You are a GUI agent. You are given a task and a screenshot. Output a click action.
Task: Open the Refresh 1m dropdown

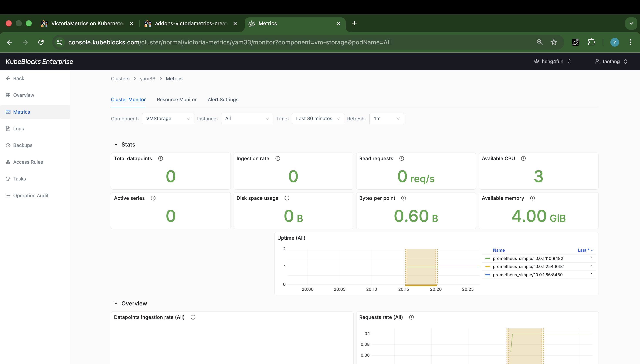pyautogui.click(x=386, y=118)
